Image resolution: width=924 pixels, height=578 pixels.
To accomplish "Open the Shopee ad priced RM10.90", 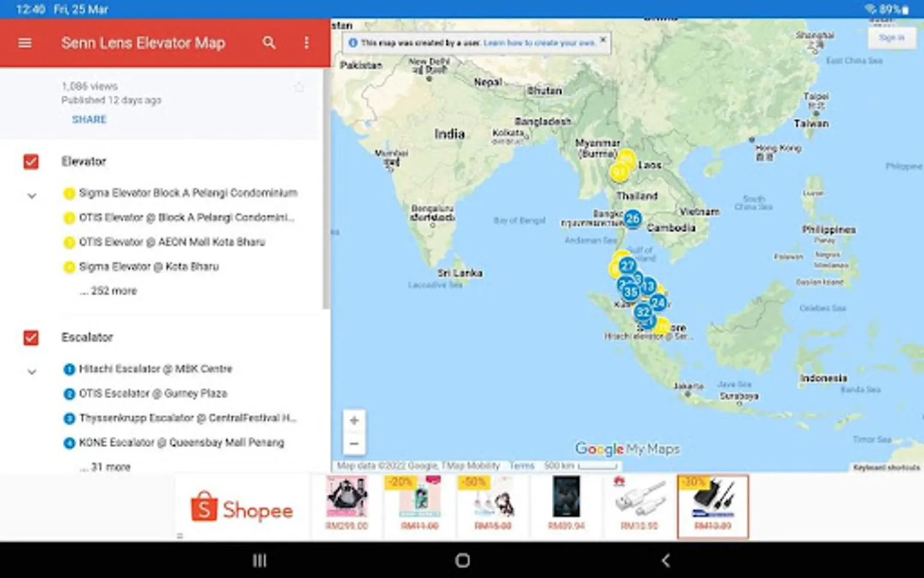I will (x=639, y=506).
